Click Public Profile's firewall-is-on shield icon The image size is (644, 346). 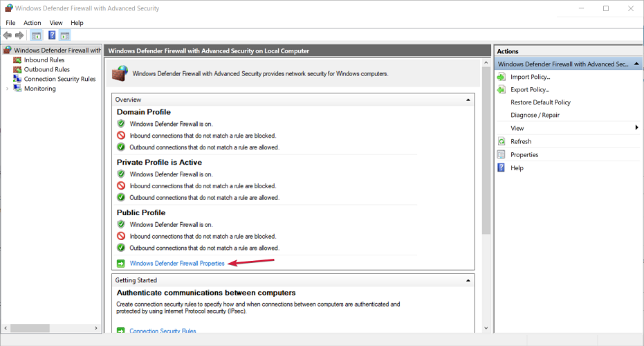(121, 224)
